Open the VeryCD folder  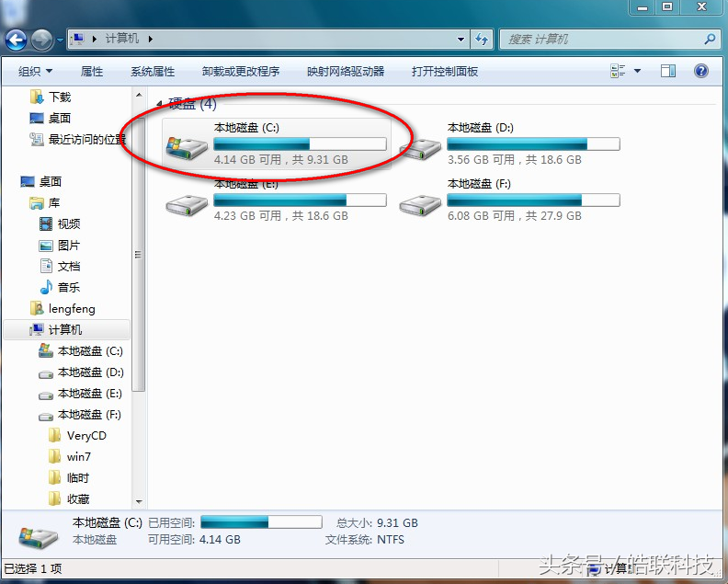pyautogui.click(x=77, y=436)
